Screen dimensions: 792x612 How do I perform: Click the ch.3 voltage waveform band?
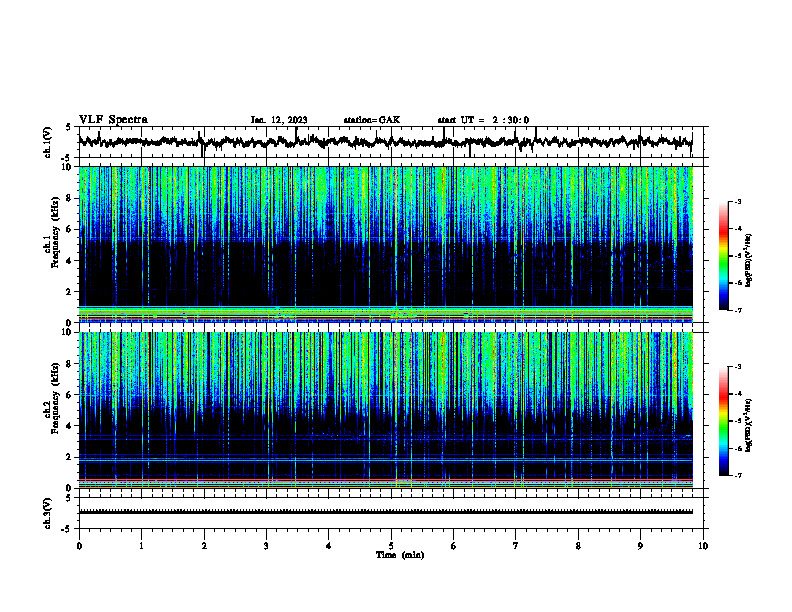(x=385, y=512)
